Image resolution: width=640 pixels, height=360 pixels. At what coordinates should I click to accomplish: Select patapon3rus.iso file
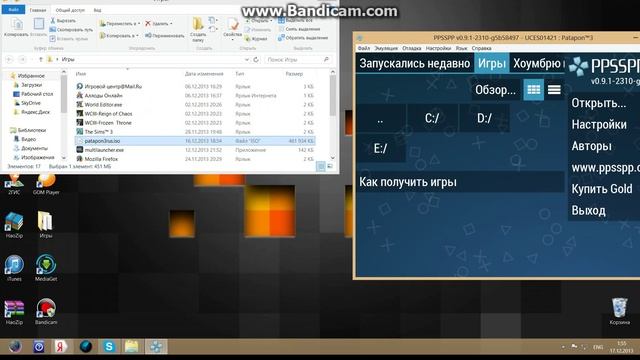click(195, 141)
